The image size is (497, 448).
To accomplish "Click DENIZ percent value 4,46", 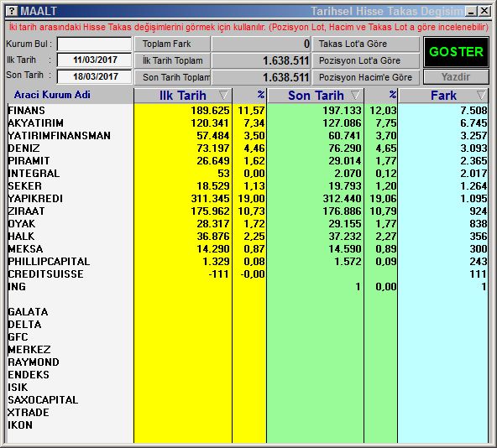I will point(254,148).
